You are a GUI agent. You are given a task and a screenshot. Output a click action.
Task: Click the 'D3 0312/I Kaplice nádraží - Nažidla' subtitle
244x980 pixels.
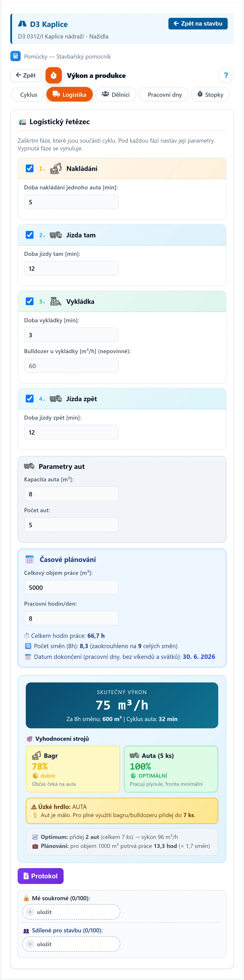coord(63,37)
